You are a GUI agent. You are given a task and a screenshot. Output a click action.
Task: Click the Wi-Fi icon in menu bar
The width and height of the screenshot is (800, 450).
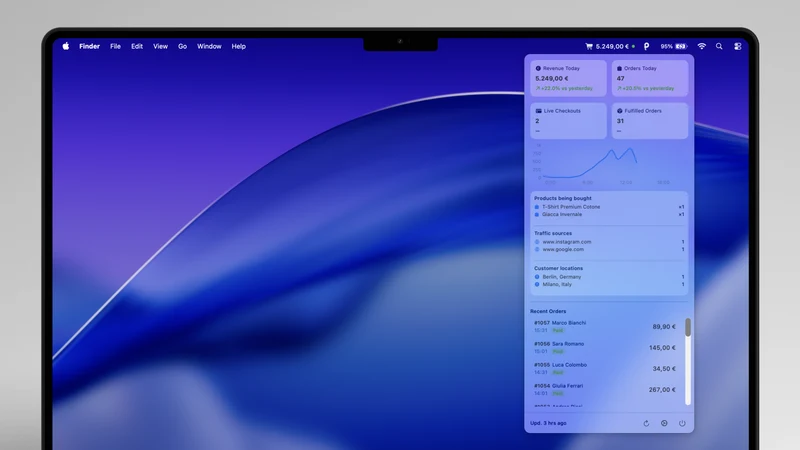point(702,46)
